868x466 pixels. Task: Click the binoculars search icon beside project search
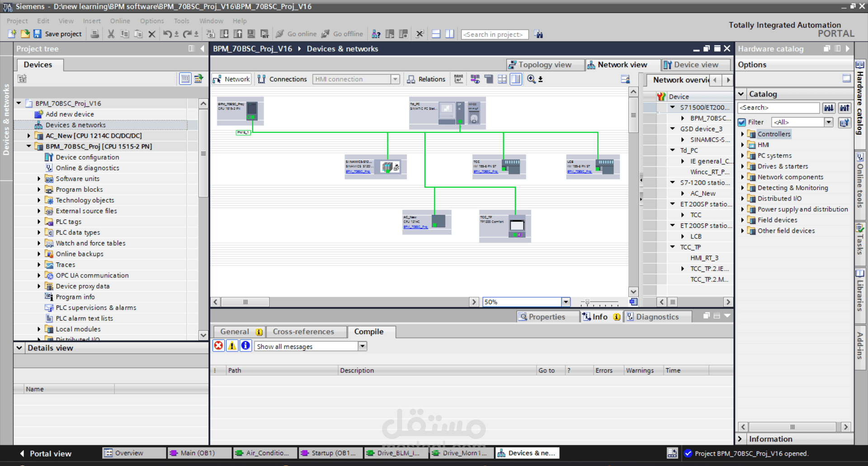(x=538, y=34)
